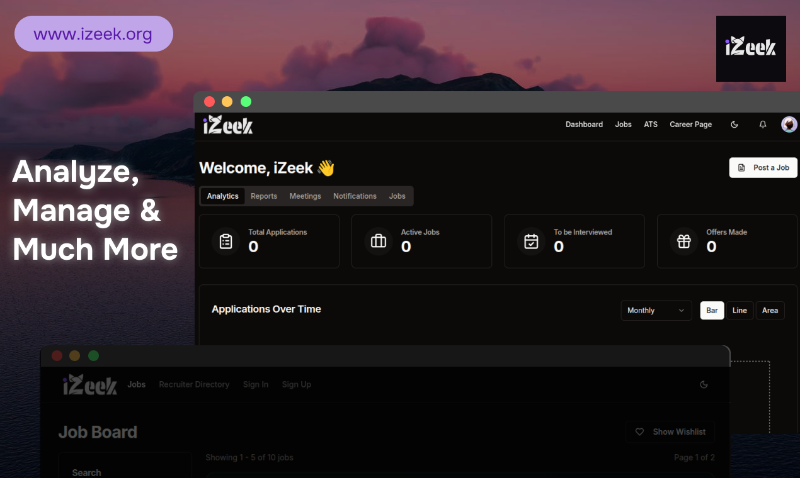Switch chart to Line view
The height and width of the screenshot is (478, 800).
tap(739, 311)
